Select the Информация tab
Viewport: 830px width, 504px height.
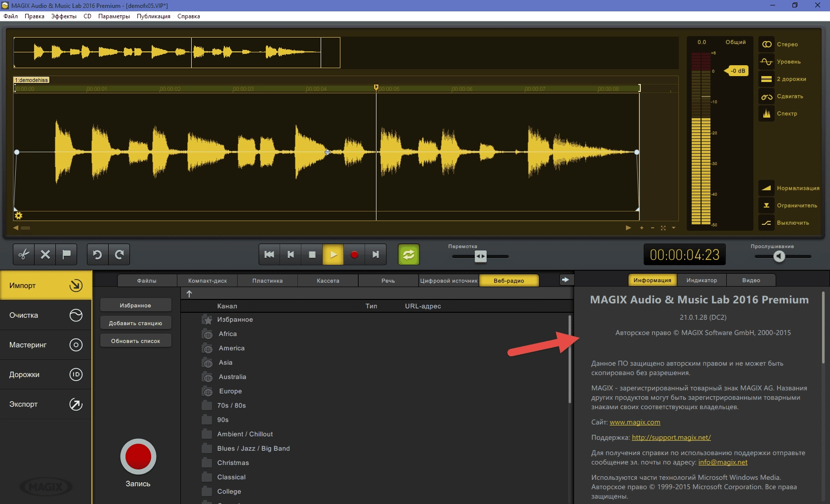pos(652,280)
